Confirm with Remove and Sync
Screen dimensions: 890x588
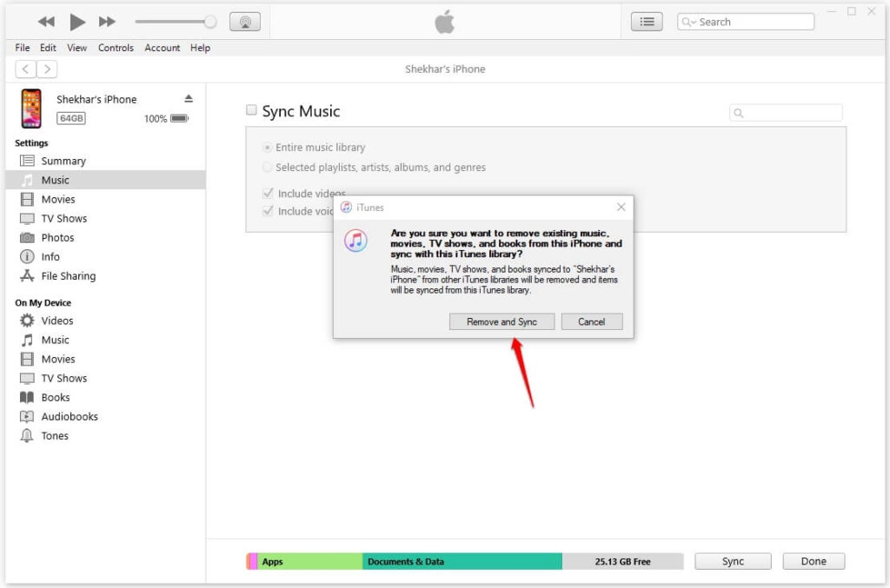point(501,321)
